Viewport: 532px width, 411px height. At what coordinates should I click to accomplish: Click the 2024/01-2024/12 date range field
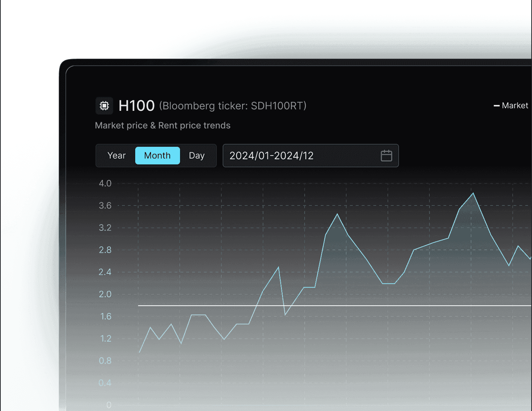pos(310,156)
